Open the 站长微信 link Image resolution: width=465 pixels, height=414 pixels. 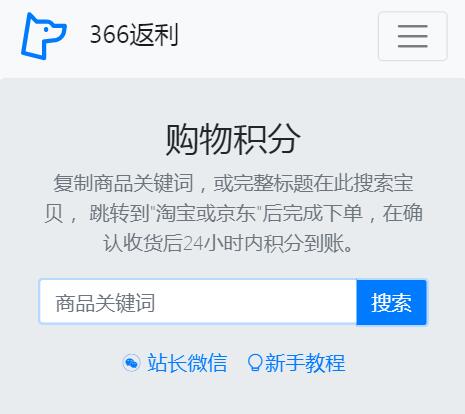tap(187, 363)
